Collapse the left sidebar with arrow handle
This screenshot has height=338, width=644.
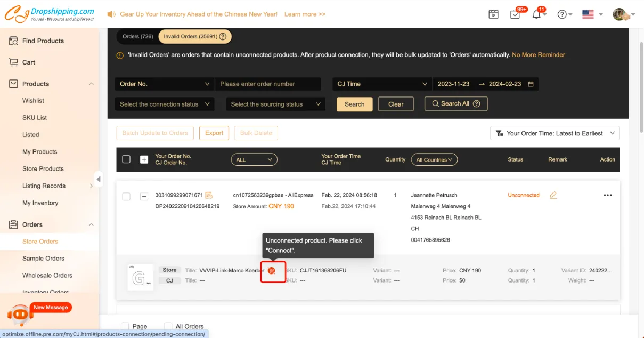[x=99, y=178]
